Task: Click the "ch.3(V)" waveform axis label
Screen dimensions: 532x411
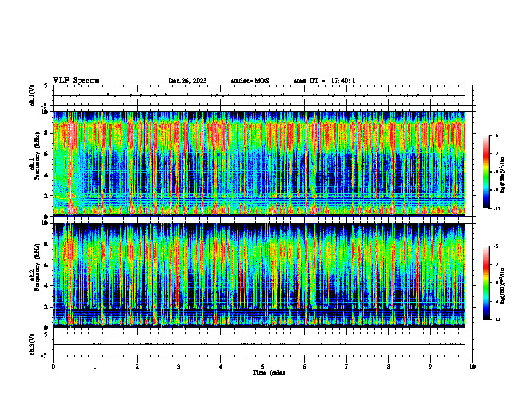Action: (32, 345)
